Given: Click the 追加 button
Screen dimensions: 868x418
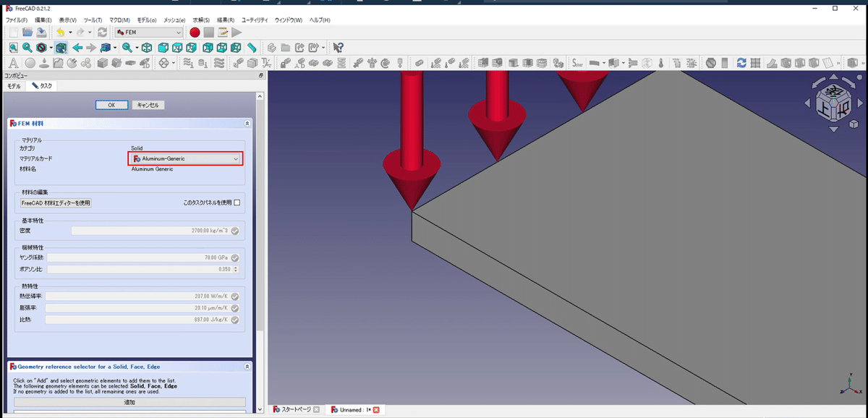Looking at the screenshot, I should (129, 402).
